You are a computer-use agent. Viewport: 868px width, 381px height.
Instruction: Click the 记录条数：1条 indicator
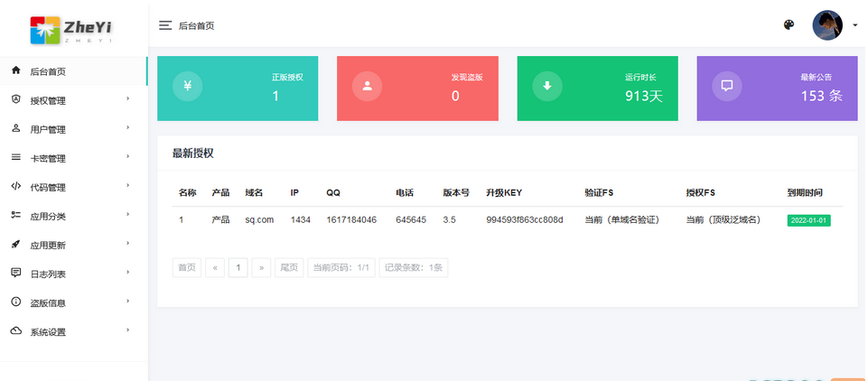[414, 267]
